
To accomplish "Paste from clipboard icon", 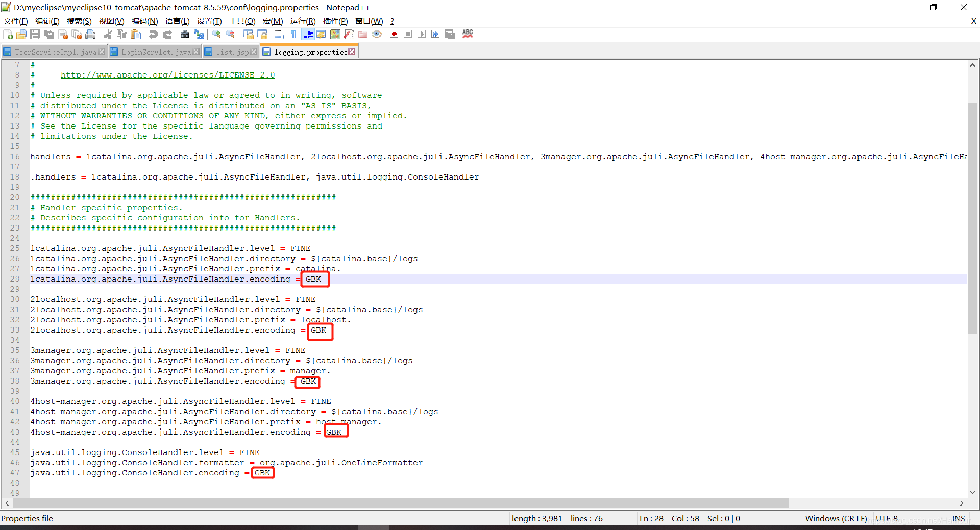I will (x=136, y=34).
